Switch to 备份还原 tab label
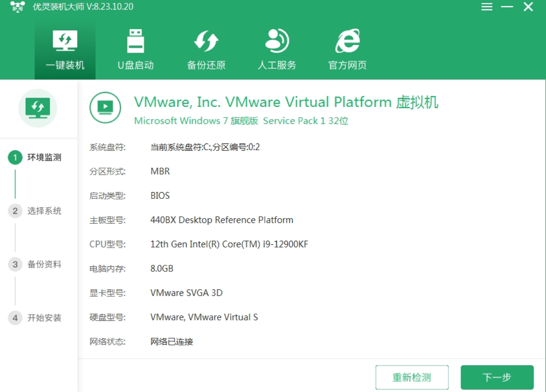Image resolution: width=546 pixels, height=392 pixels. point(206,65)
